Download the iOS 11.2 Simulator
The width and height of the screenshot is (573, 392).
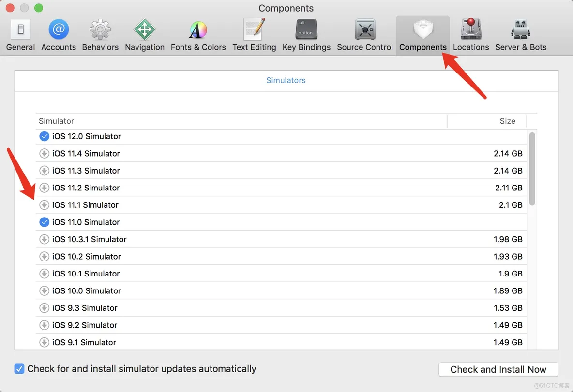(44, 188)
